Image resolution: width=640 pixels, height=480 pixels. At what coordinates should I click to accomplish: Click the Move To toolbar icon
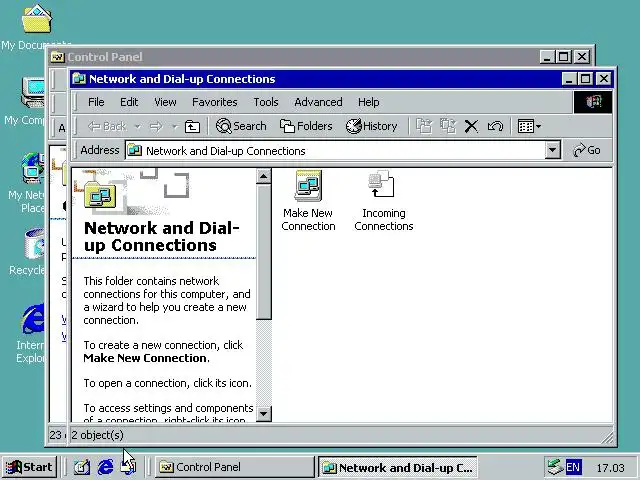click(424, 127)
